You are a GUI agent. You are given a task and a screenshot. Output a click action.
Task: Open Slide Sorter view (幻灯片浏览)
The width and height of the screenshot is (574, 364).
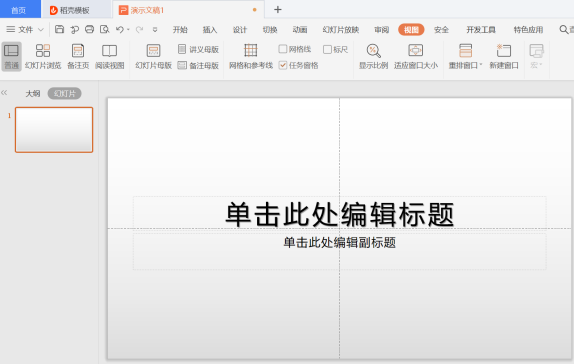pyautogui.click(x=43, y=56)
